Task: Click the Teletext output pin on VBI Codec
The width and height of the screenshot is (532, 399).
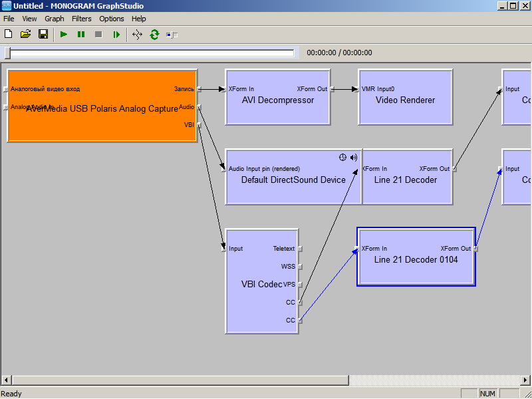Action: click(300, 249)
